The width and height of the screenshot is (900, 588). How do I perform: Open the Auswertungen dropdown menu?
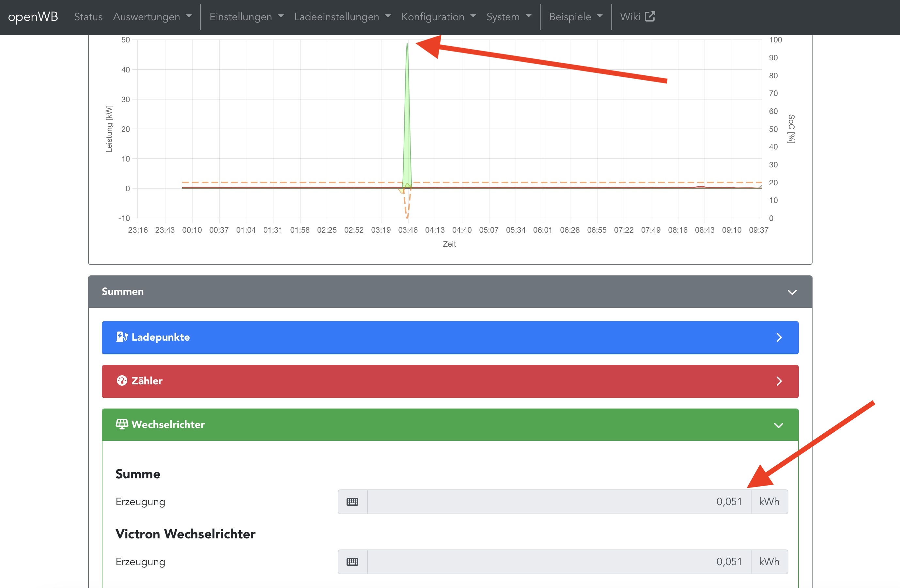[x=152, y=17]
